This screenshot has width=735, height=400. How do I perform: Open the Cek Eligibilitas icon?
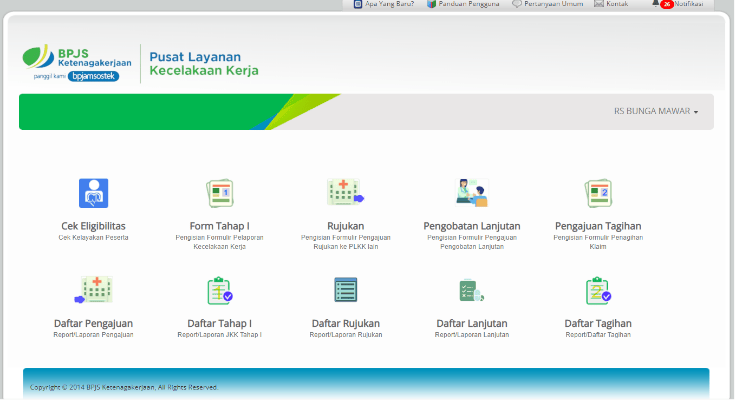tap(93, 193)
